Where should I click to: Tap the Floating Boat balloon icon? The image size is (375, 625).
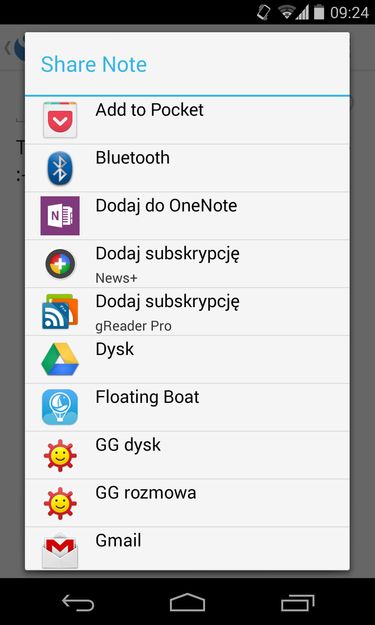60,407
